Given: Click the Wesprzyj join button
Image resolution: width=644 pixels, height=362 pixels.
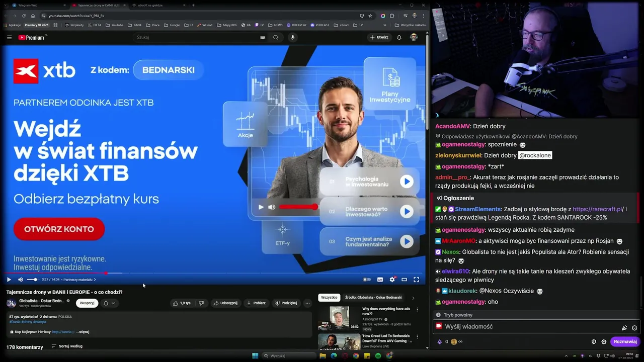Looking at the screenshot, I should tap(87, 303).
